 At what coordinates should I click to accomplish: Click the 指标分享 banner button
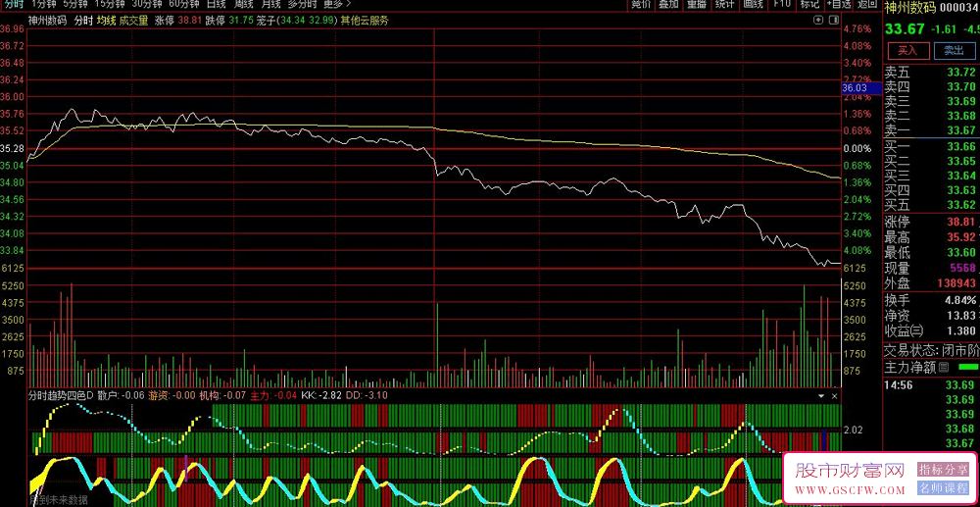tap(942, 468)
